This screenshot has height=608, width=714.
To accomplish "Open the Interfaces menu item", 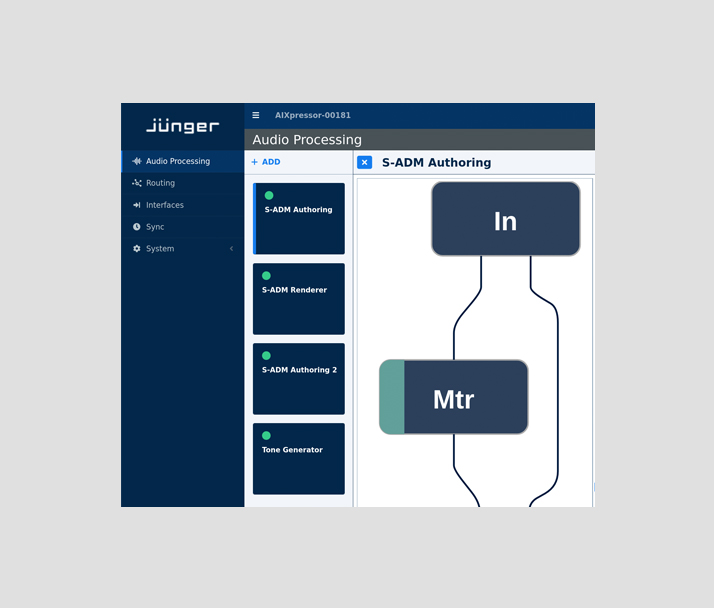I will point(165,205).
